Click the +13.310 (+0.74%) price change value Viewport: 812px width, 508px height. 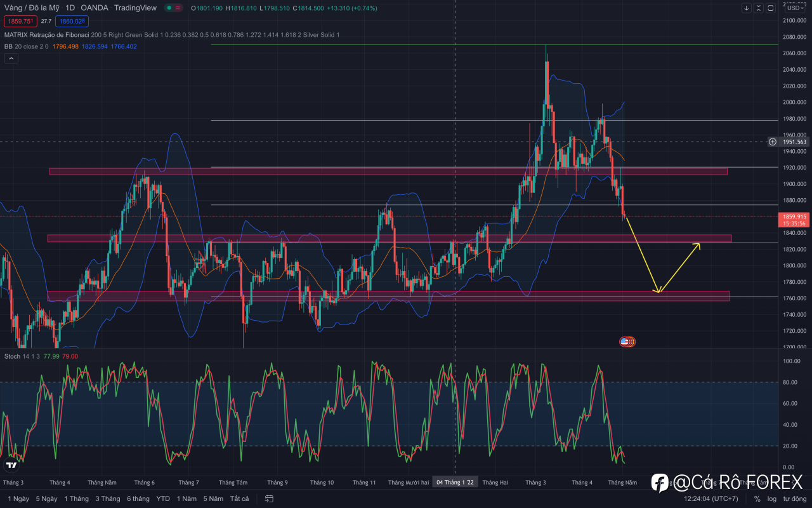pyautogui.click(x=351, y=8)
